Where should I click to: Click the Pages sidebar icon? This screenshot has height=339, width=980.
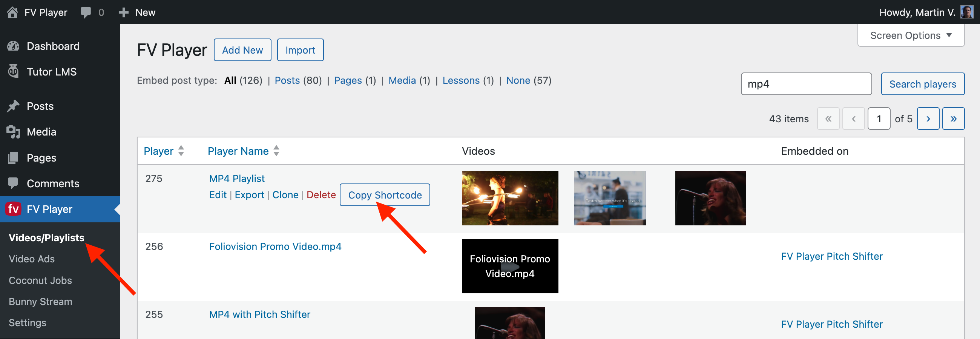pos(13,158)
